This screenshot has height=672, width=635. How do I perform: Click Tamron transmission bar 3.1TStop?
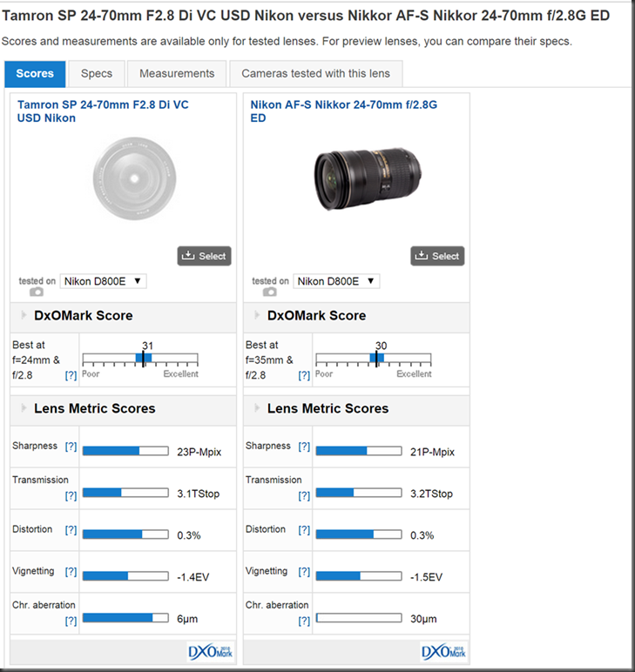(125, 493)
